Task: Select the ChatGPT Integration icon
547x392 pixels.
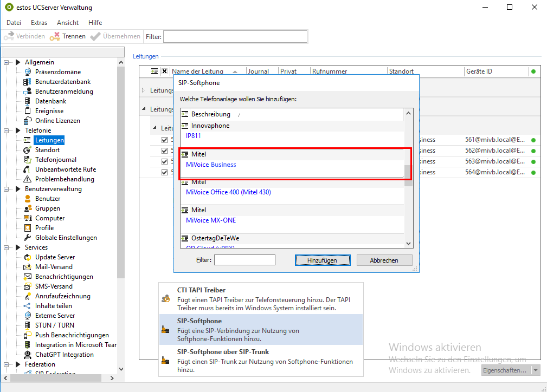Action: pyautogui.click(x=26, y=354)
